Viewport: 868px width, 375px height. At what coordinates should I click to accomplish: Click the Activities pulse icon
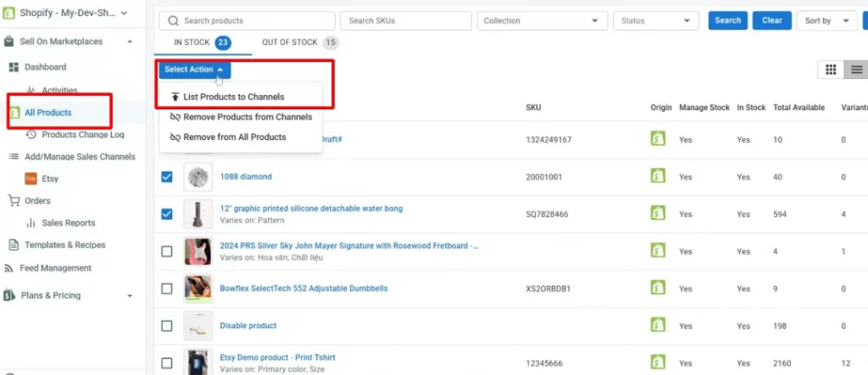[x=31, y=90]
